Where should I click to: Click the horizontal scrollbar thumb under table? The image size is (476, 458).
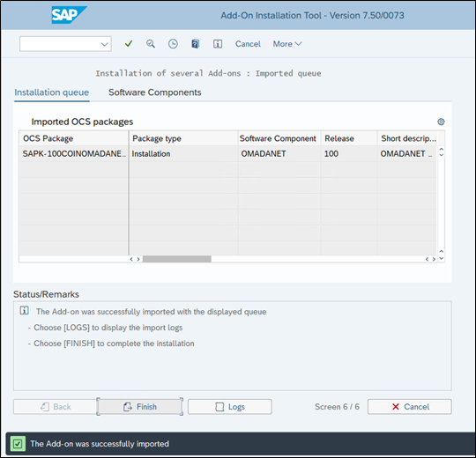pos(177,259)
